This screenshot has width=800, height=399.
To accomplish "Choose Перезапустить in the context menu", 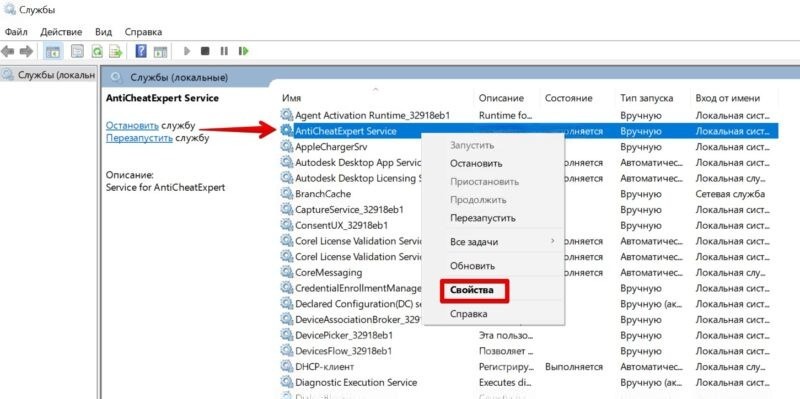I will 483,218.
